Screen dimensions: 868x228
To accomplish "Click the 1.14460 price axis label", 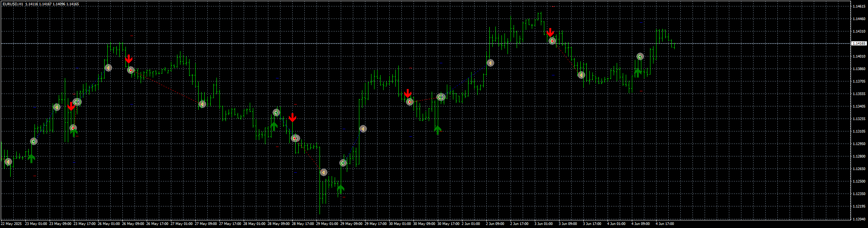I will point(859,19).
